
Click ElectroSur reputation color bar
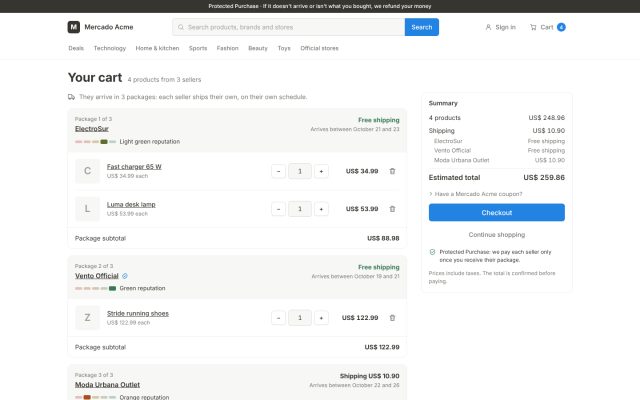click(x=96, y=142)
